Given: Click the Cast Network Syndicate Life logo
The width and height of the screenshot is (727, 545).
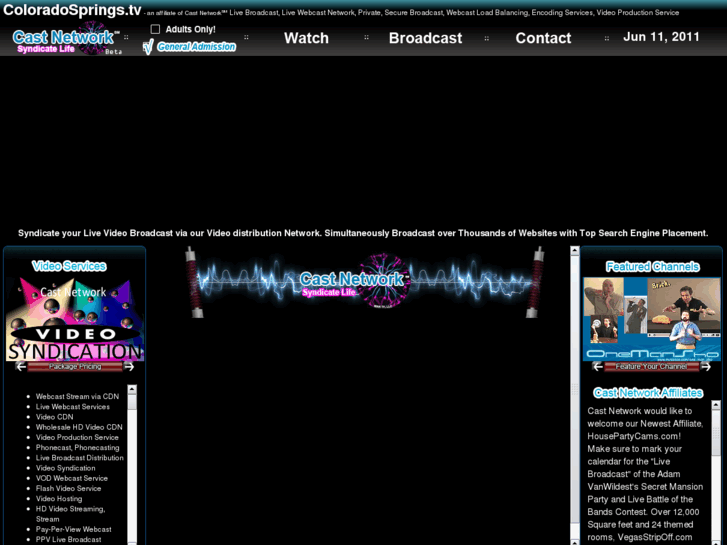Looking at the screenshot, I should (67, 38).
